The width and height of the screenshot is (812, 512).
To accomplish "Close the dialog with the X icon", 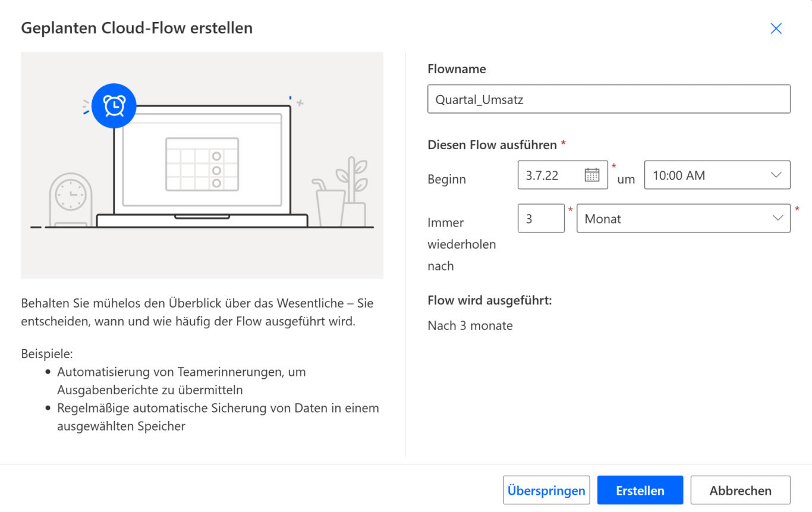I will [x=776, y=29].
